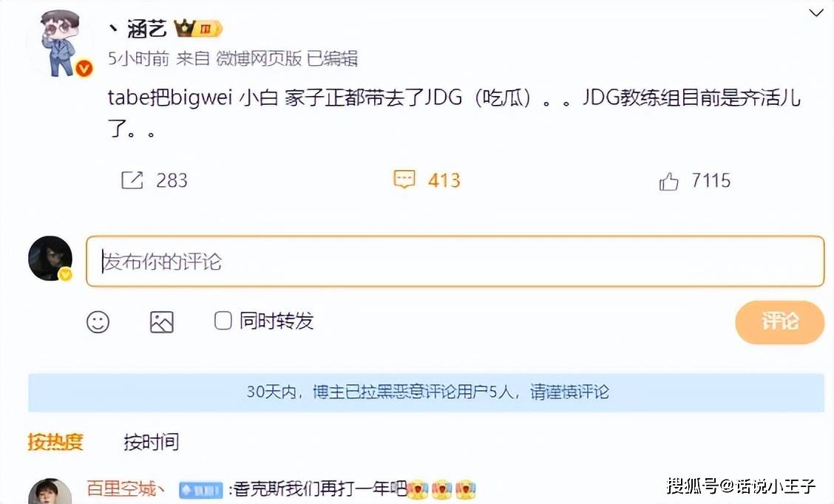Sort comments by 按时间

[x=152, y=441]
